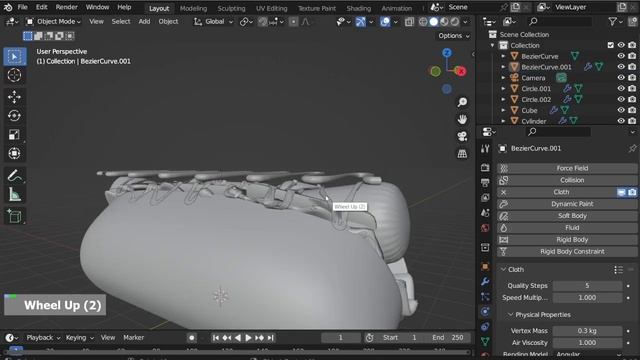Open the Render properties tab icon
640x360 pixels.
(485, 167)
